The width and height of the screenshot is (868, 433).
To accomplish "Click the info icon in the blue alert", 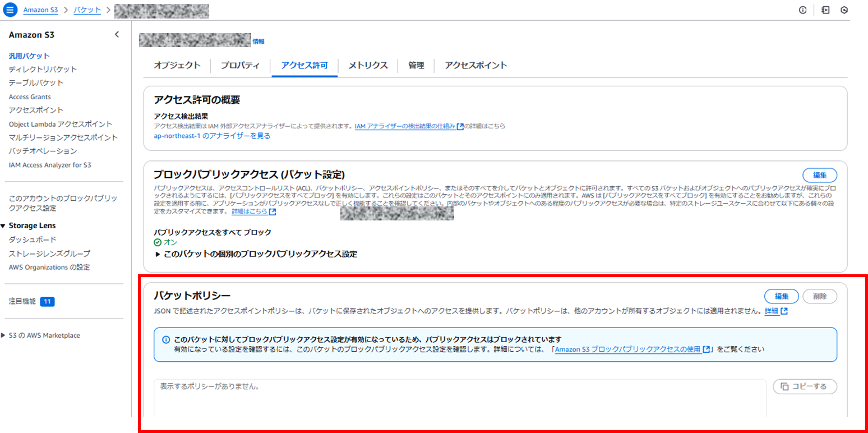I will point(166,340).
